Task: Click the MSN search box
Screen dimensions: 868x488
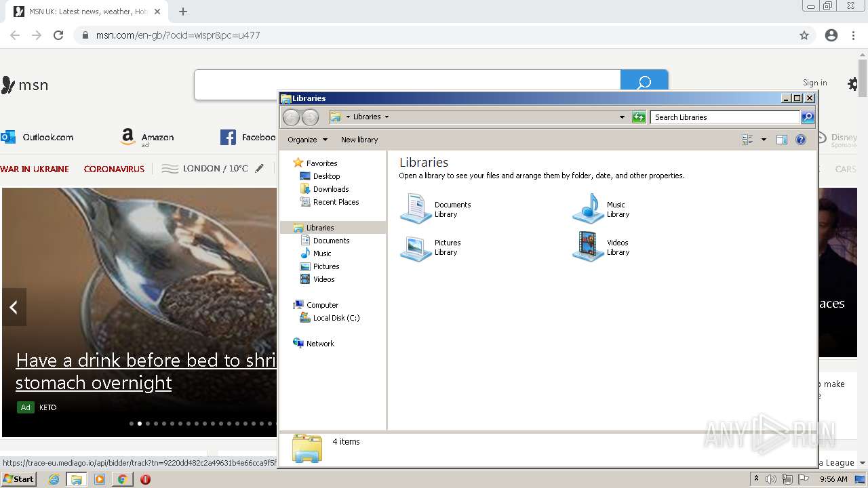Action: 407,85
